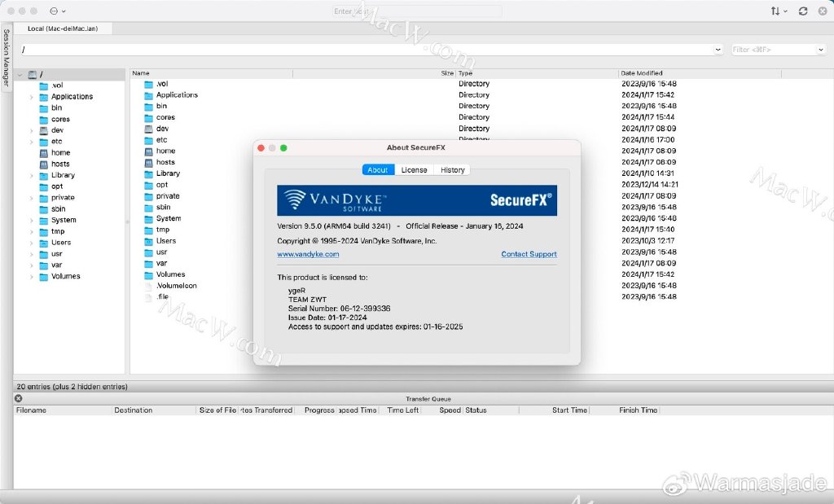Expand the dev node in tree
Image resolution: width=834 pixels, height=504 pixels.
pyautogui.click(x=32, y=131)
